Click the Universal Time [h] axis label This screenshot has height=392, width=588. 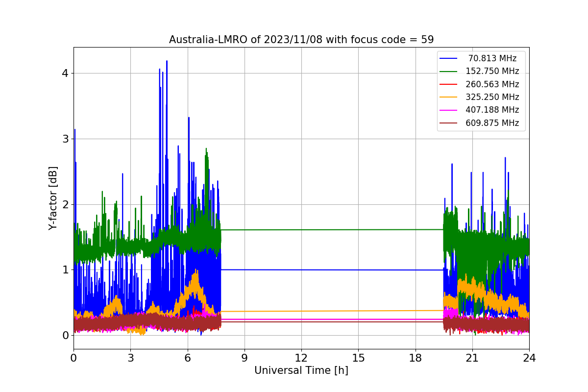(x=301, y=371)
